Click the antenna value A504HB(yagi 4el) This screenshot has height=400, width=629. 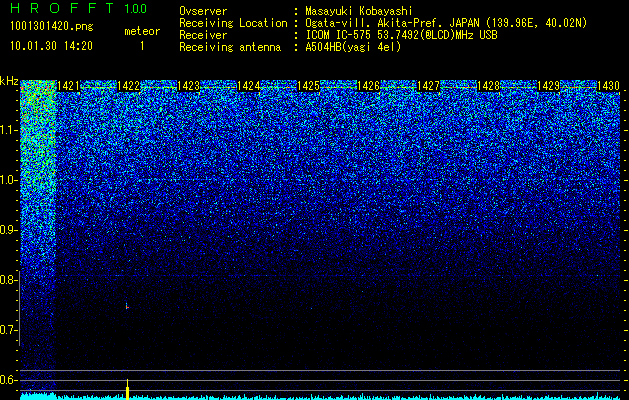pos(353,47)
